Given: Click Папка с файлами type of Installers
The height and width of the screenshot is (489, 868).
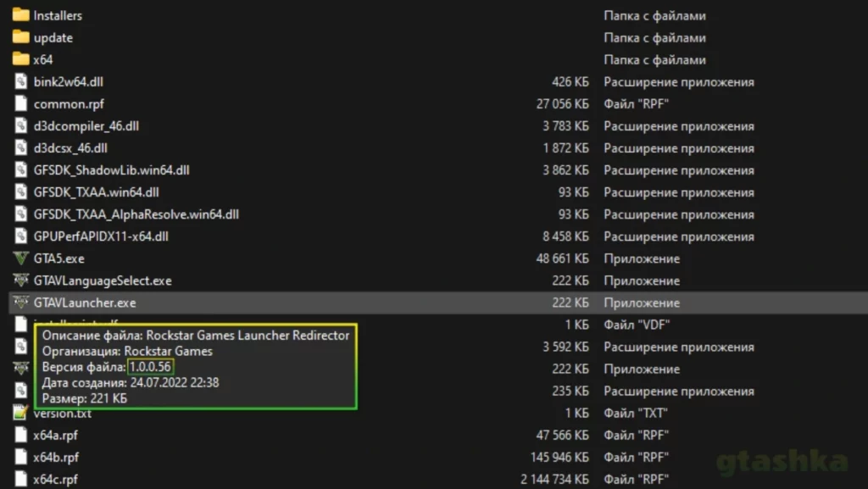Looking at the screenshot, I should pos(655,15).
